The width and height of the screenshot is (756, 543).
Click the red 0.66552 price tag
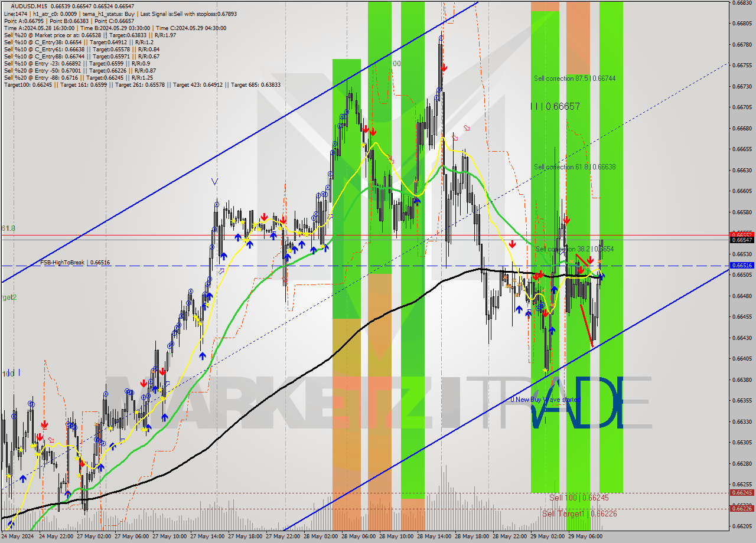click(x=741, y=234)
